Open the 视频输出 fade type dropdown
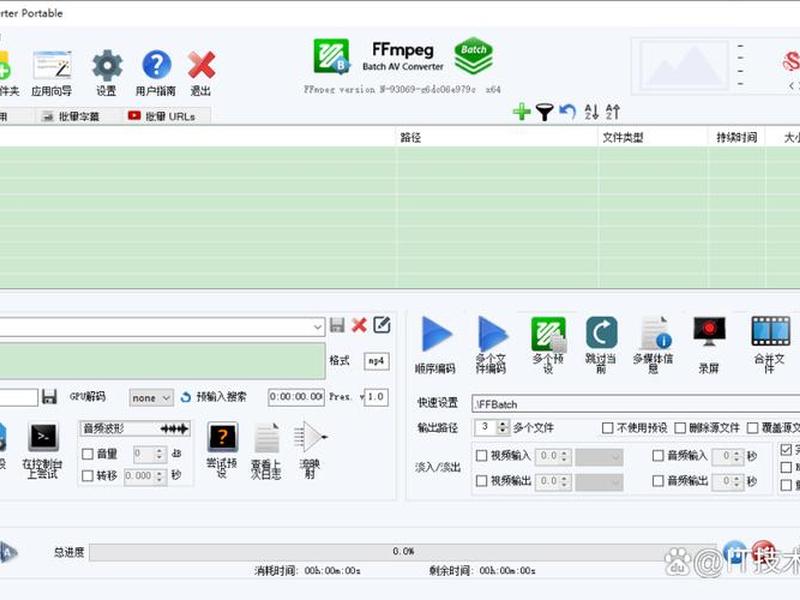The image size is (800, 600). 599,482
